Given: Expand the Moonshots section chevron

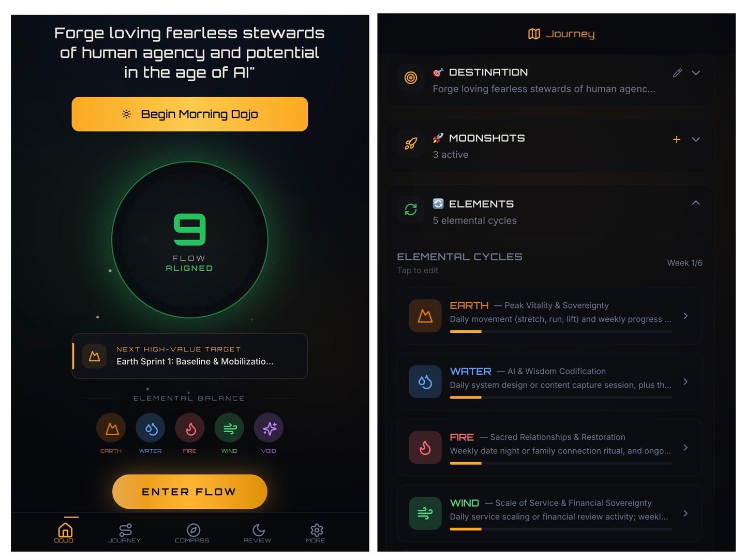Looking at the screenshot, I should tap(696, 139).
